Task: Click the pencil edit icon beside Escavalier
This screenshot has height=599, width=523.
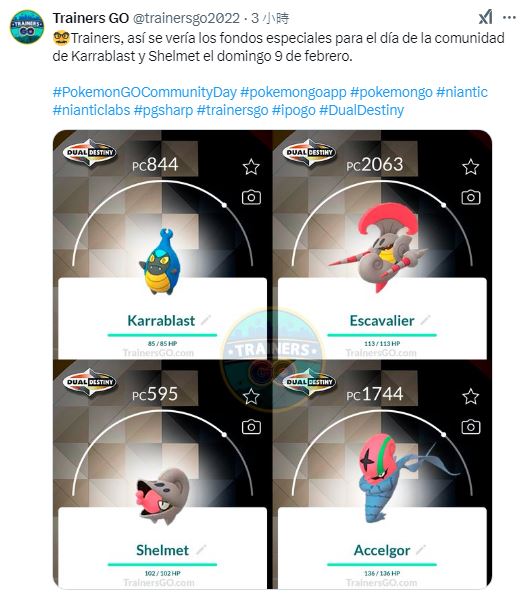Action: coord(425,320)
